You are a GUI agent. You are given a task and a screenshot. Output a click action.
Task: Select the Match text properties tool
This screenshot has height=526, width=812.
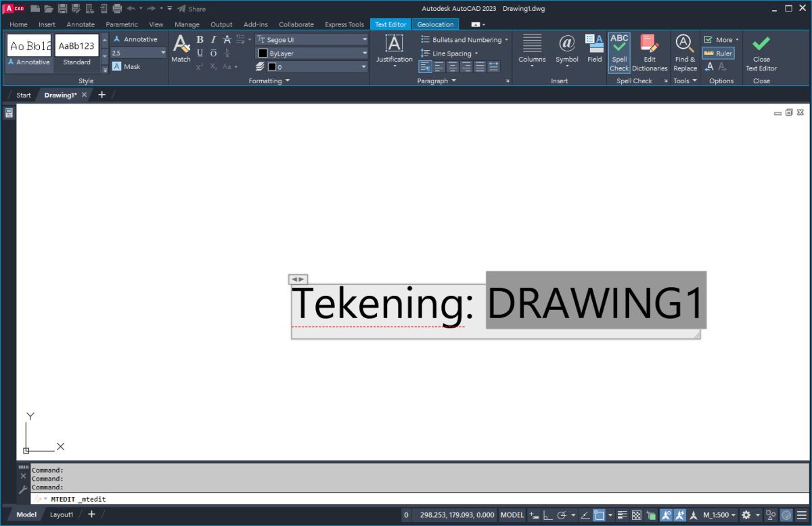181,47
